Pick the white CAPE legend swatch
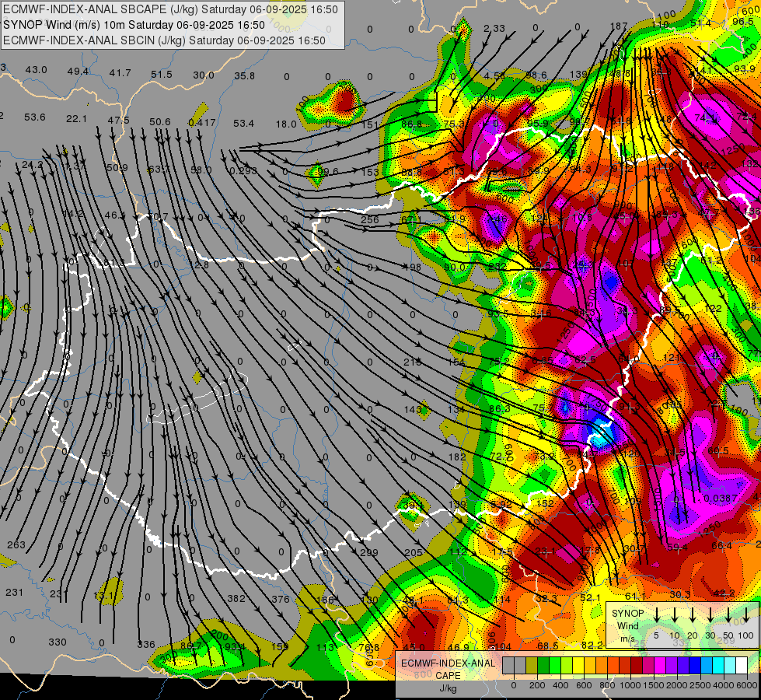The image size is (761, 700). click(x=742, y=666)
